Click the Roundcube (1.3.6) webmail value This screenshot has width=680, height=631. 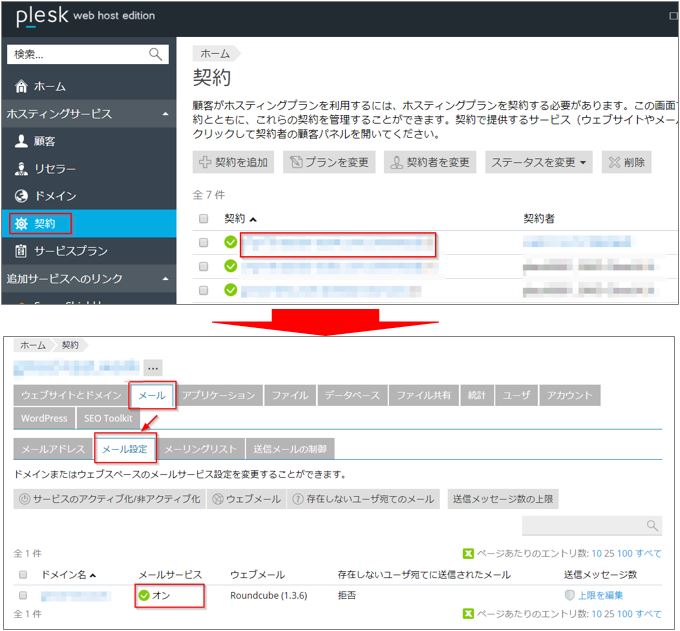pyautogui.click(x=268, y=595)
